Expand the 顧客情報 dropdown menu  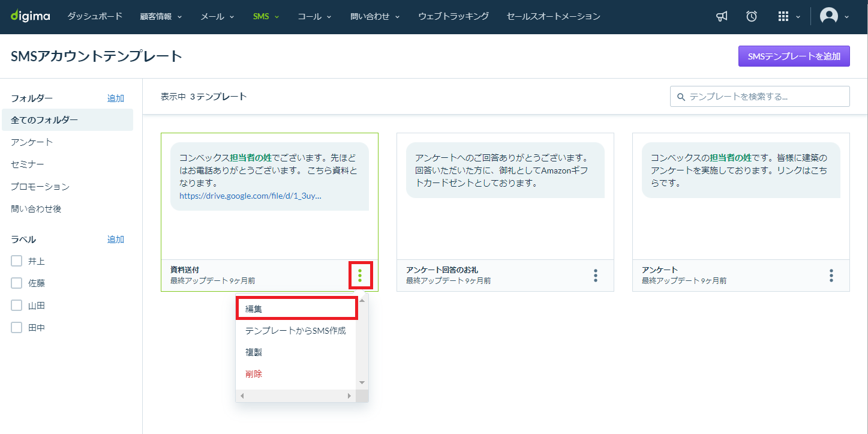click(x=160, y=16)
